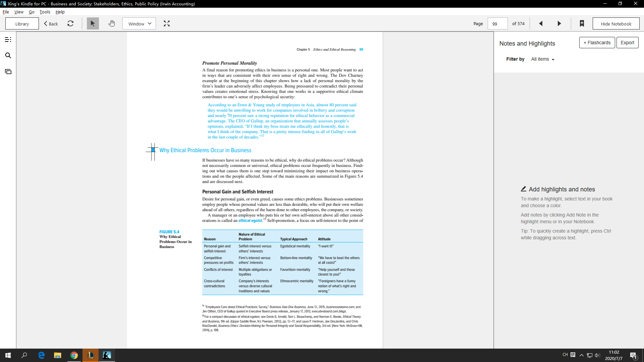
Task: Export notes and highlights
Action: (627, 43)
